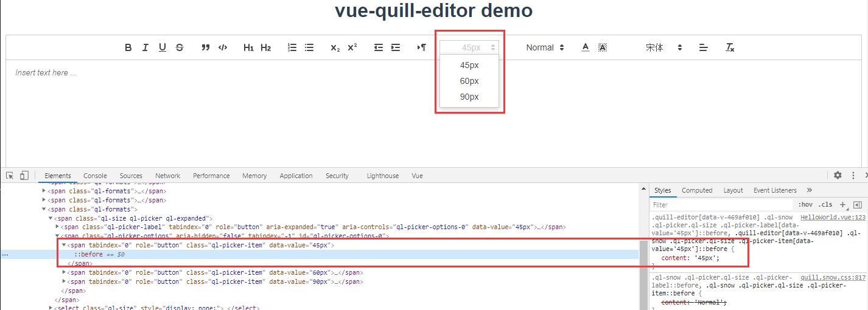Select the Layout pane tab
Viewport: 868px width, 310px height.
[733, 190]
